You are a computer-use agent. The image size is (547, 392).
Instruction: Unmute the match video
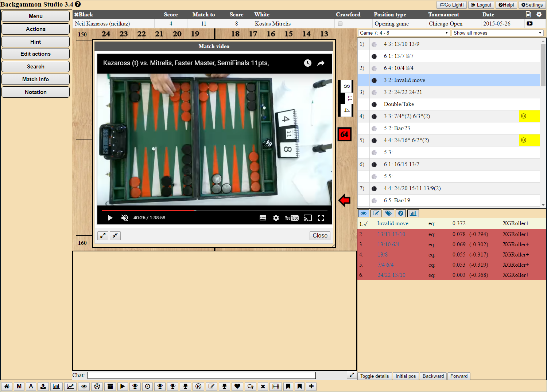[125, 218]
